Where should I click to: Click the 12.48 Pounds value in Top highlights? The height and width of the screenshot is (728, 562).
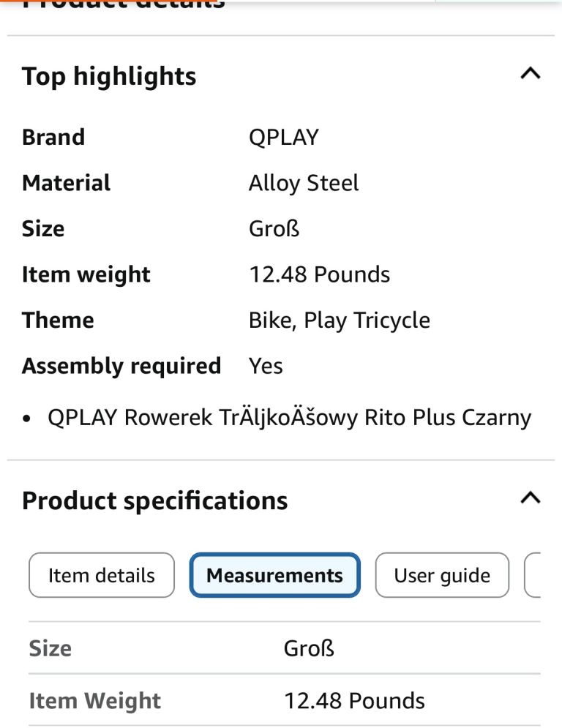[319, 274]
